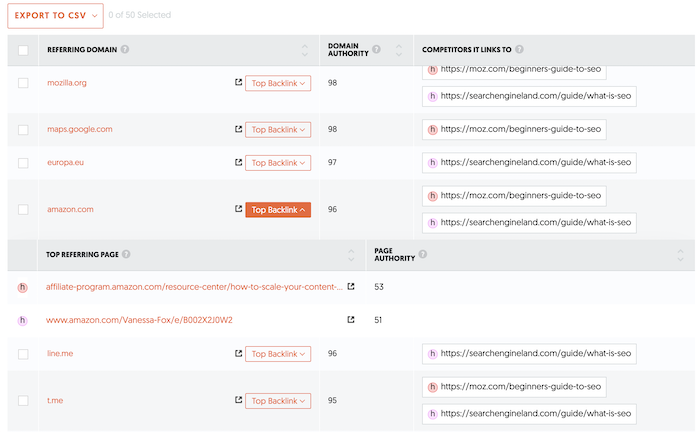Open maps.google.com external link icon
700x432 pixels.
pos(238,129)
